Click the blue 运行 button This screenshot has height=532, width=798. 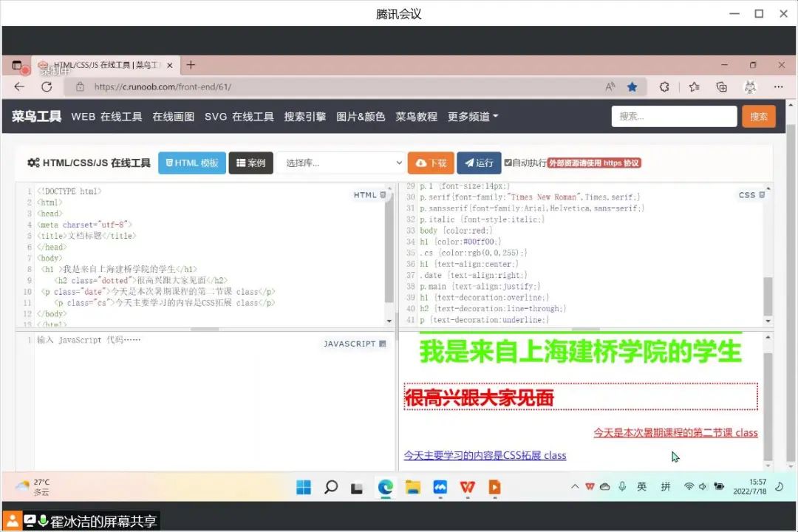click(479, 163)
